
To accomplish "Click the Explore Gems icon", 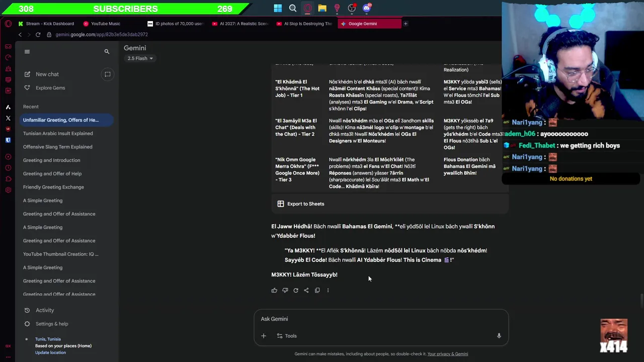I will pos(27,88).
